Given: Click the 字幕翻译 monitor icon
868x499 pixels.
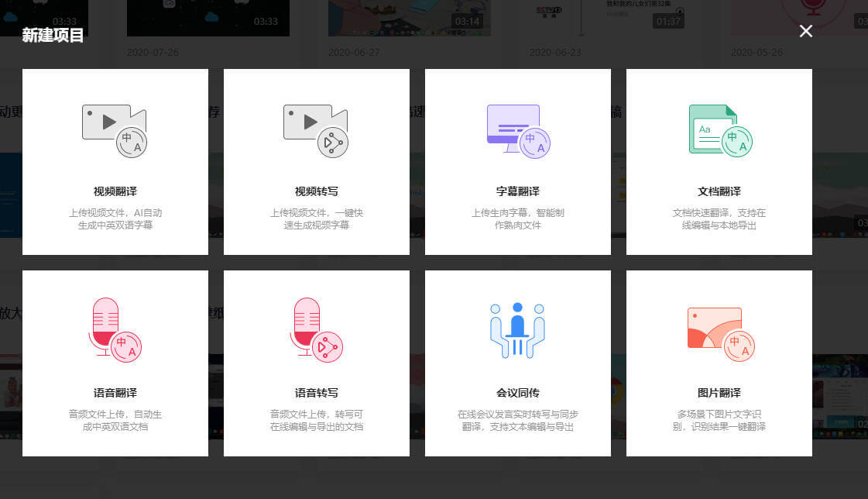Looking at the screenshot, I should pos(518,131).
